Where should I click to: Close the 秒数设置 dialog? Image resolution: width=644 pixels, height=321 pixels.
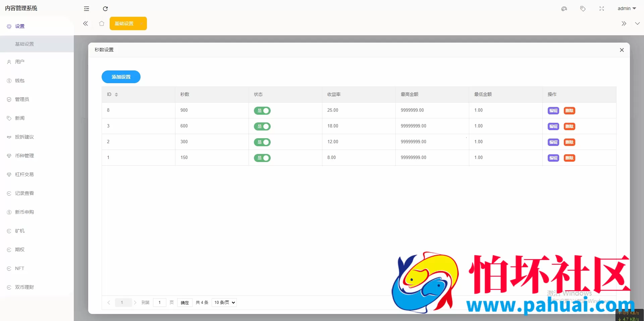pyautogui.click(x=622, y=50)
